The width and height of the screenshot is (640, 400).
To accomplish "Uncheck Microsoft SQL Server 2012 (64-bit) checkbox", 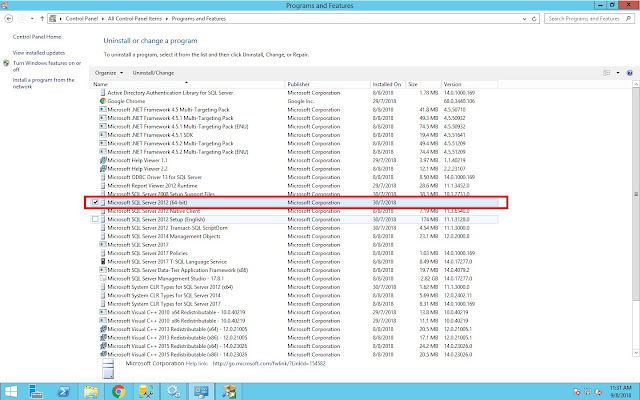I will tap(95, 202).
